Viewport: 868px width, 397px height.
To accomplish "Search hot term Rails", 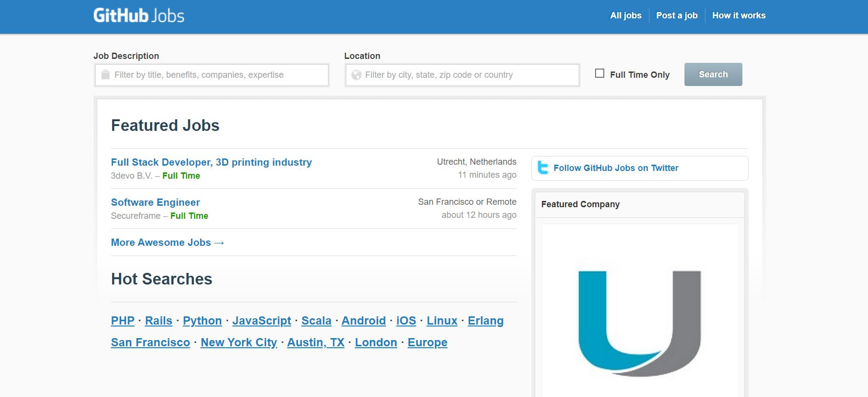I will click(158, 321).
